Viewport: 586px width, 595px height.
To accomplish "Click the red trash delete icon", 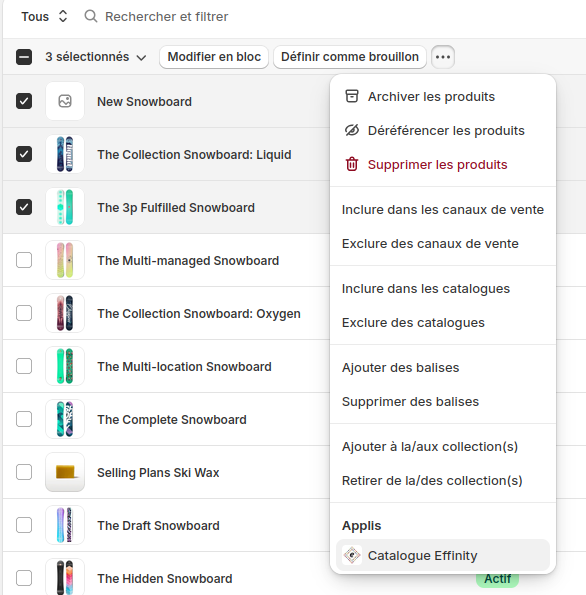I will point(351,164).
